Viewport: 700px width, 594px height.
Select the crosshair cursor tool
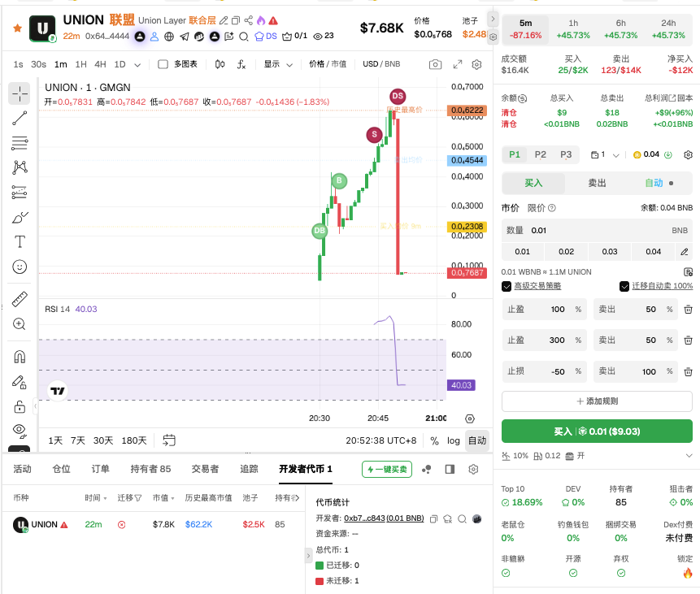[20, 93]
